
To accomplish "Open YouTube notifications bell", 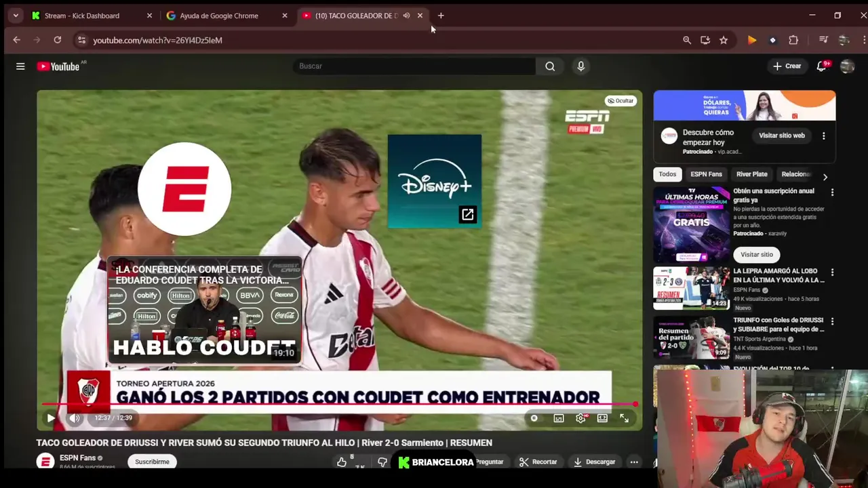I will tap(822, 66).
